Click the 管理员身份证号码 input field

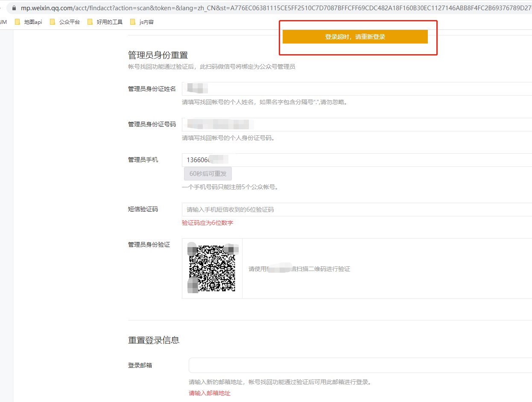point(357,125)
